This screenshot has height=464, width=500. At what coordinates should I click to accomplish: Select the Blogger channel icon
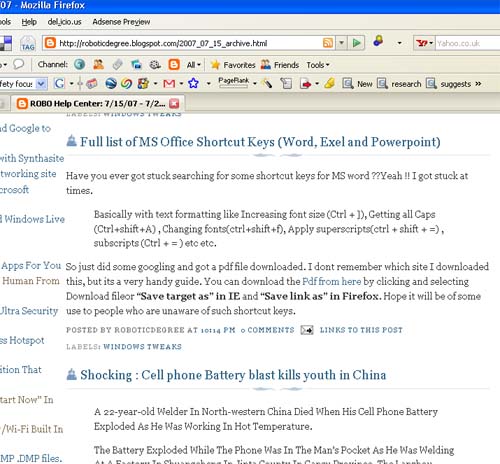click(174, 64)
